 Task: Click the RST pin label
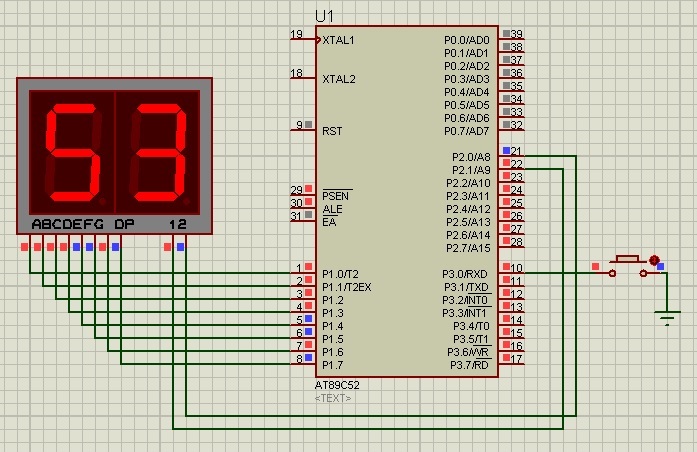332,131
